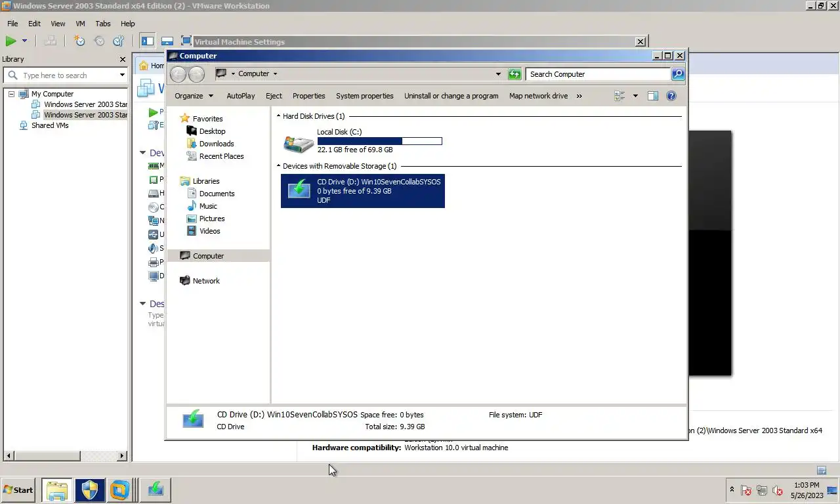Click into the Search Computer field
The height and width of the screenshot is (504, 840).
click(598, 74)
